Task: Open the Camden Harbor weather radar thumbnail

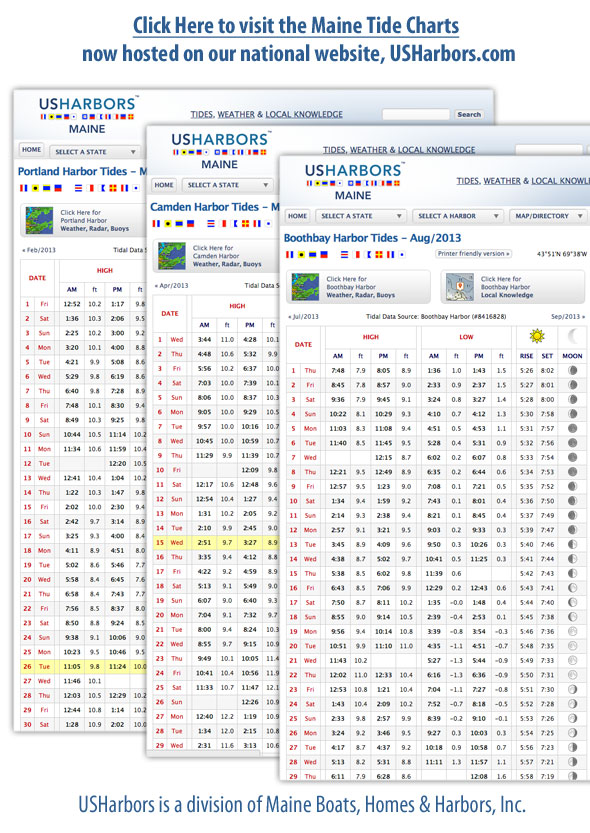Action: coord(172,256)
